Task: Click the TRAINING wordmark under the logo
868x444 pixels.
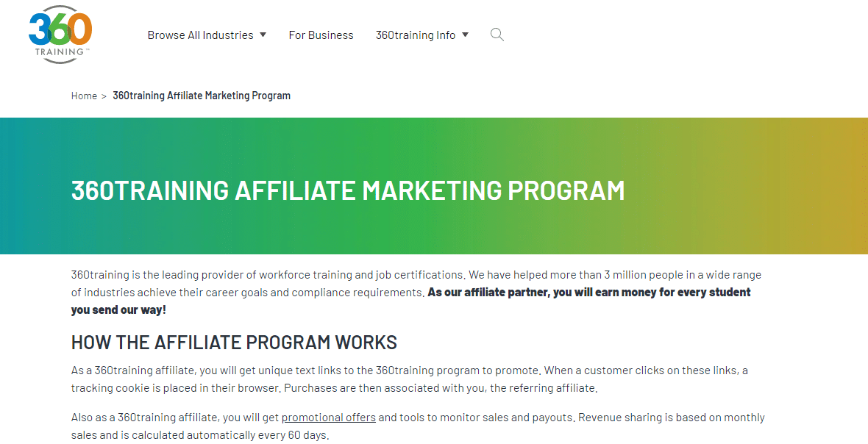Action: point(60,52)
